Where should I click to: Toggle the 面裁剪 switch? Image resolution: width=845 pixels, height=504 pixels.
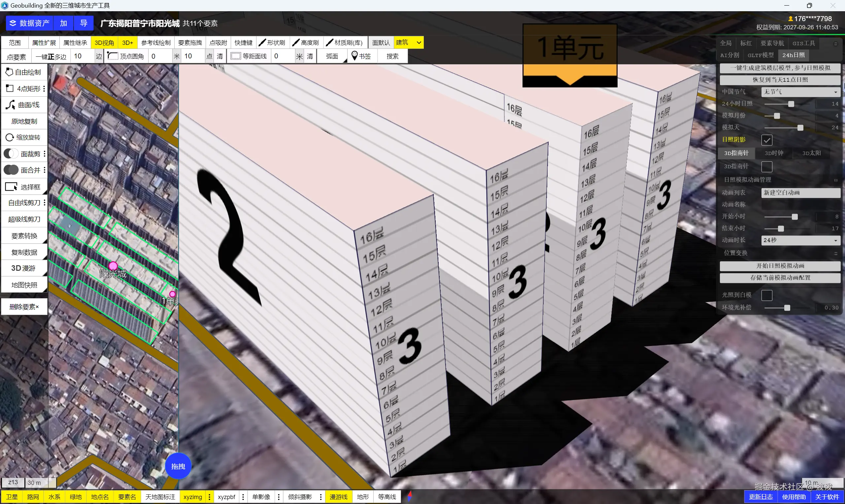click(x=11, y=154)
